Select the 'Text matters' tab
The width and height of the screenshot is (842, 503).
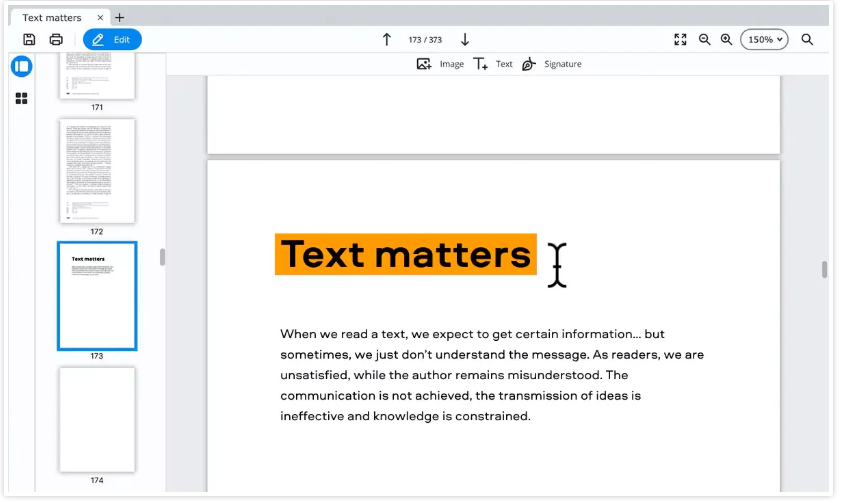point(52,18)
